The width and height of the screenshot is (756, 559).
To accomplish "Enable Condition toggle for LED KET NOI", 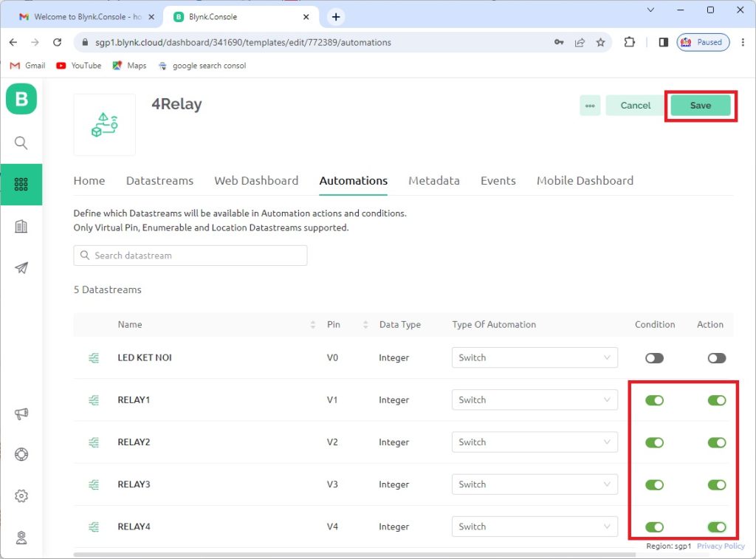I will click(x=654, y=358).
